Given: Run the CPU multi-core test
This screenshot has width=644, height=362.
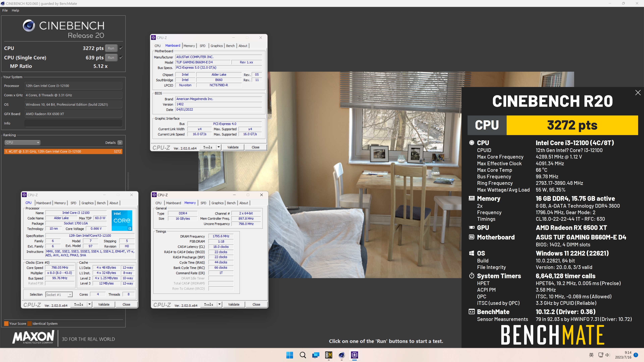Looking at the screenshot, I should [x=111, y=48].
